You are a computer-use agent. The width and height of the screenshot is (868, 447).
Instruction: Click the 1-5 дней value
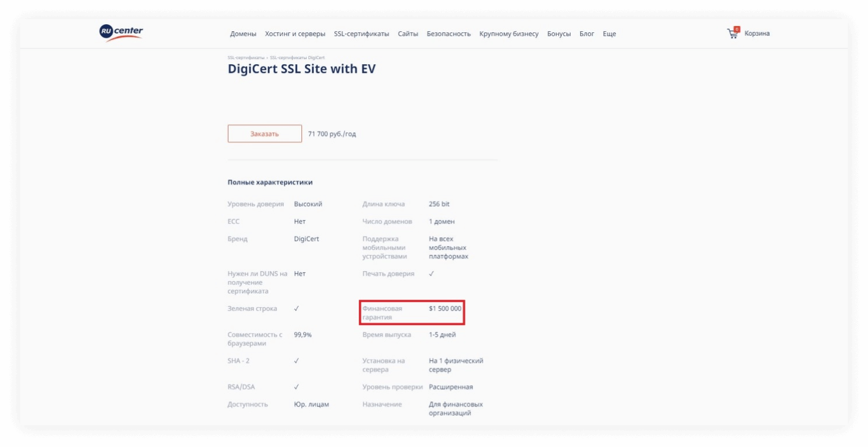coord(442,335)
